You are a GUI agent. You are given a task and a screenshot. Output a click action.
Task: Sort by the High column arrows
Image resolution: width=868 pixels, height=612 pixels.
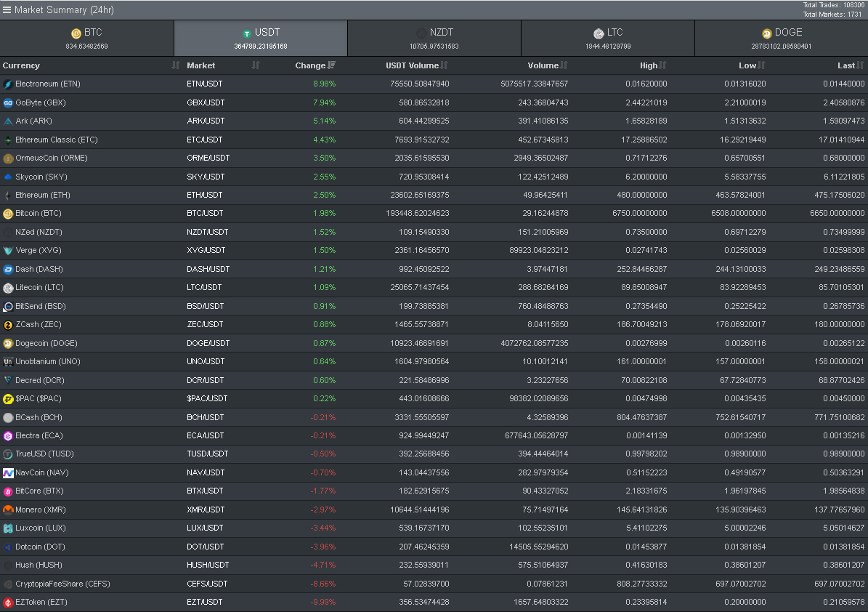click(663, 65)
